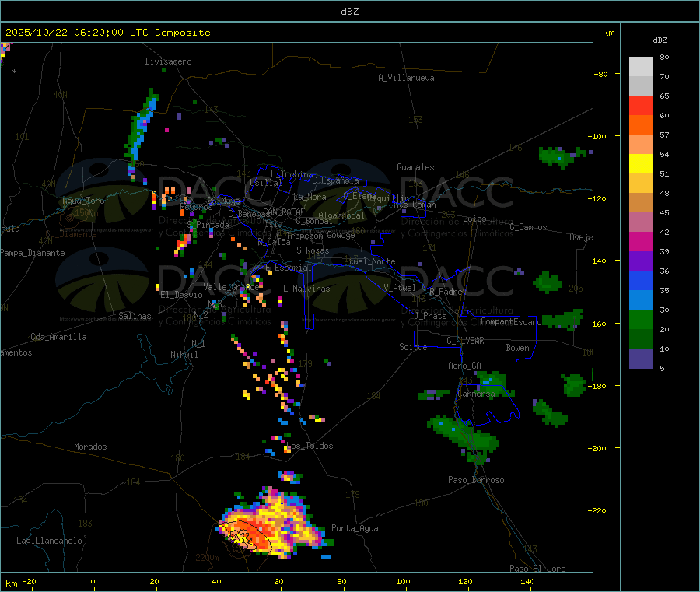Click the dBZ title at top center

pos(349,12)
